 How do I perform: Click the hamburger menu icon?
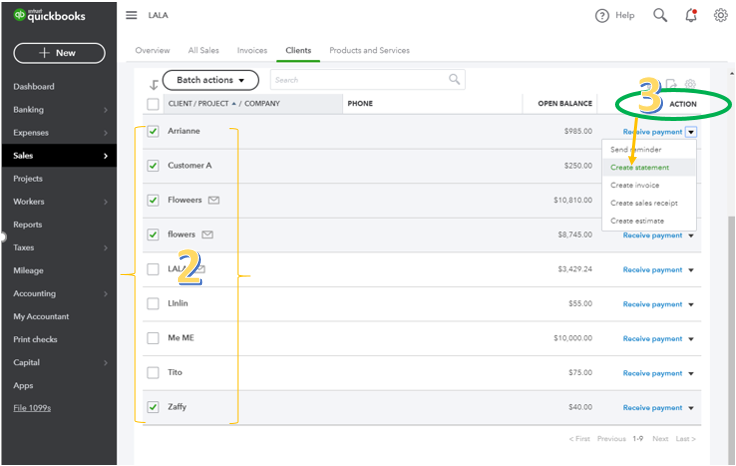132,15
